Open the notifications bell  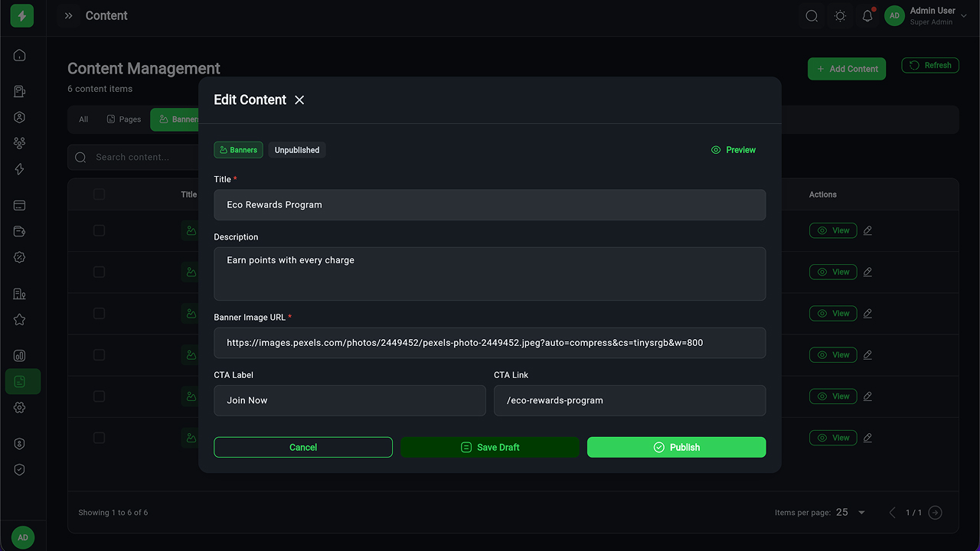867,16
